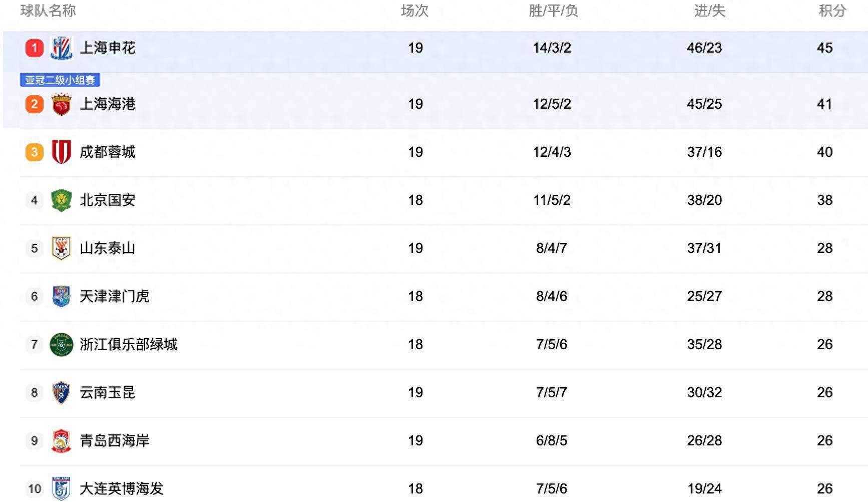Click the Beijing Guoan green badge
The height and width of the screenshot is (502, 868).
tap(62, 200)
